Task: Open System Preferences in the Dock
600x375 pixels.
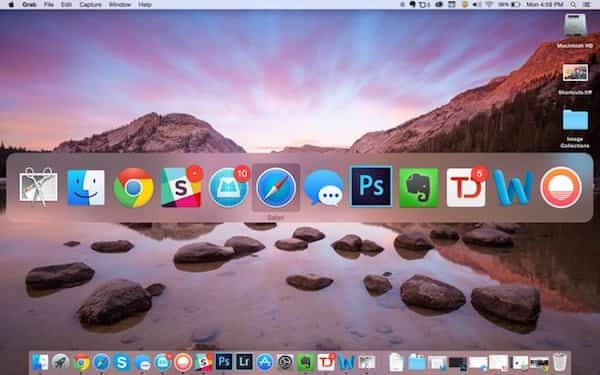Action: click(285, 362)
